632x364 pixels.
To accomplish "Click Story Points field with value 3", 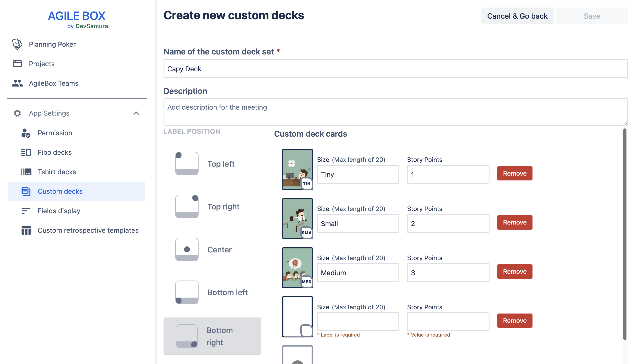I will [x=448, y=273].
